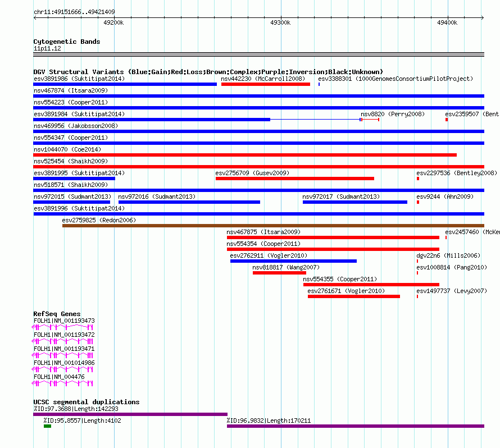Click the nsv525454 (Shaikh2009) label
Image resolution: width=500 pixels, height=448 pixels.
point(71,161)
